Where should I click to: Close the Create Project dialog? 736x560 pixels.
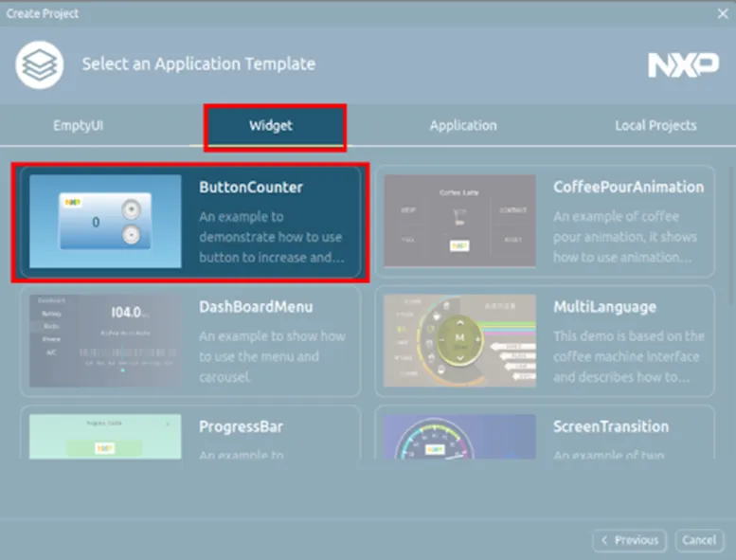pyautogui.click(x=722, y=13)
